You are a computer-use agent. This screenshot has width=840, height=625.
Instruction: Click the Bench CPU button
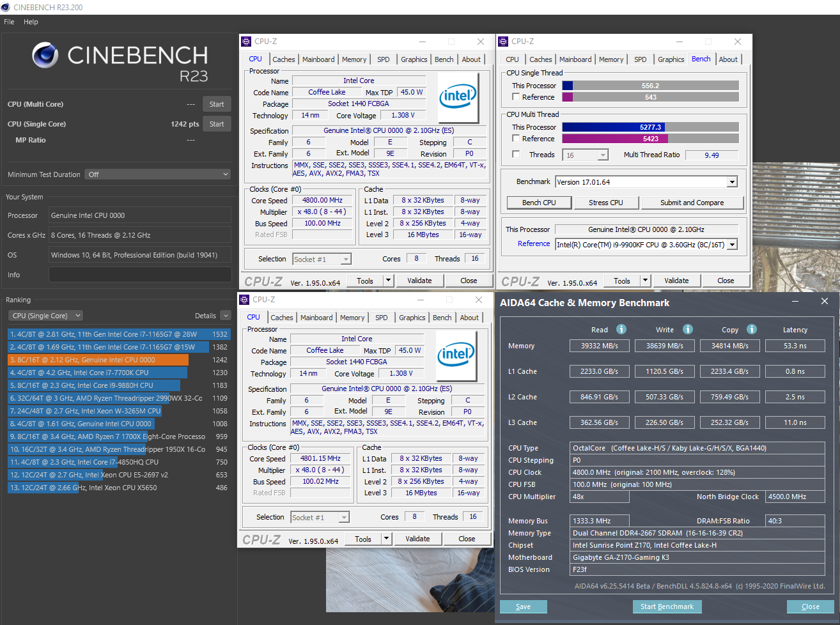pos(539,203)
